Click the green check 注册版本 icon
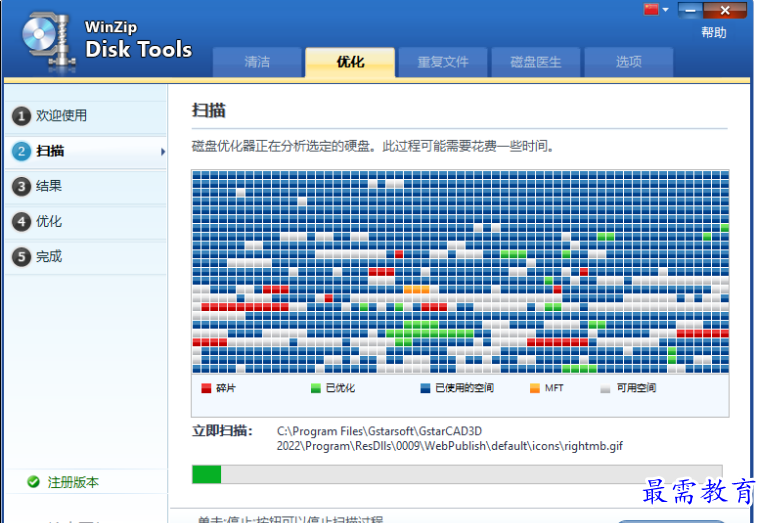Viewport: 764px width, 523px height. (x=33, y=482)
